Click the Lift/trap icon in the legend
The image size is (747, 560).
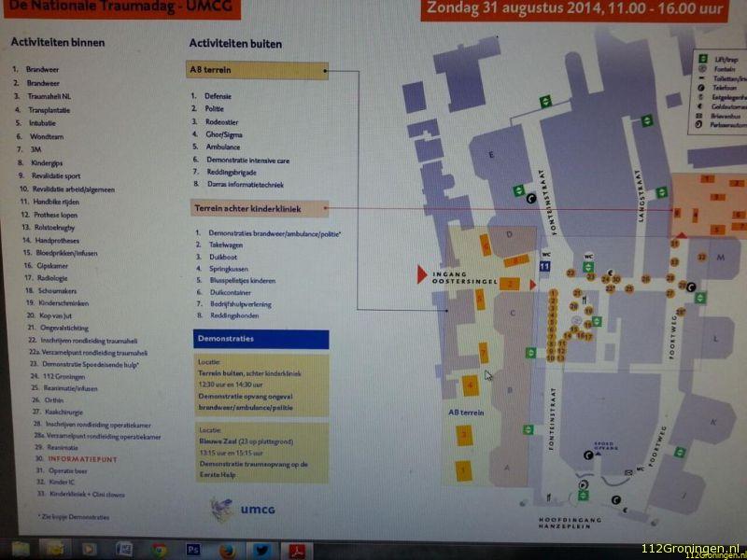tap(702, 59)
